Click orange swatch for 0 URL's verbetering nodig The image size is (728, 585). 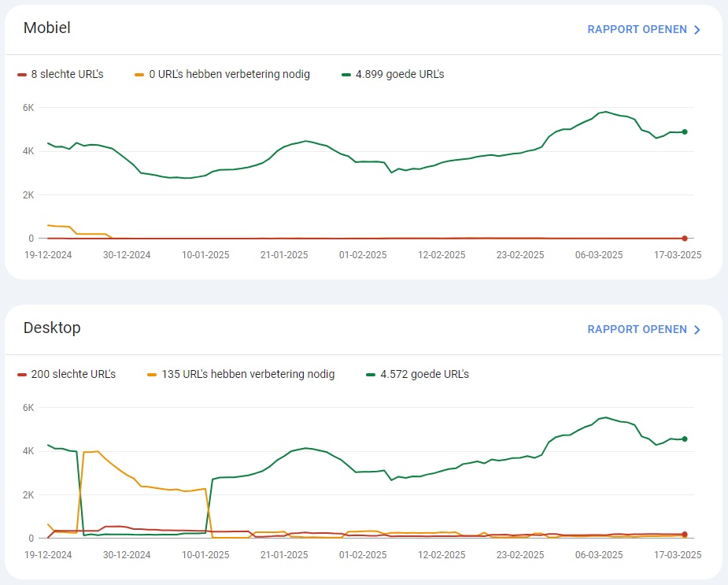coord(139,75)
